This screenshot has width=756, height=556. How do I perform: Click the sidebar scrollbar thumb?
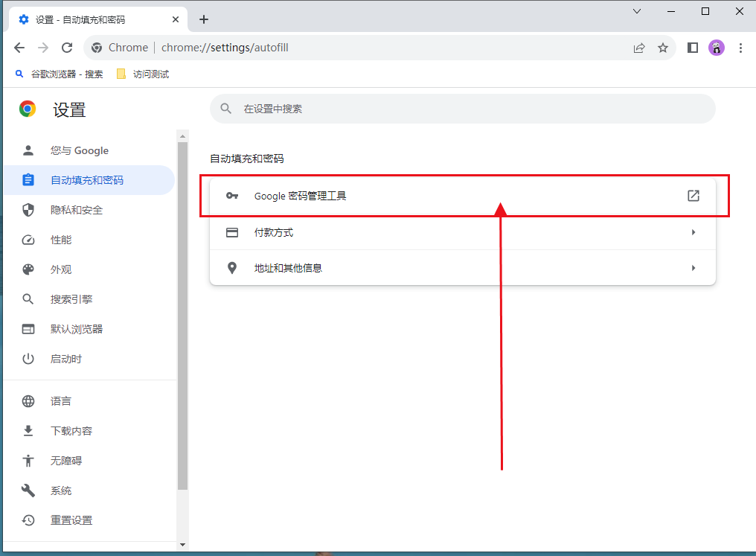(182, 316)
